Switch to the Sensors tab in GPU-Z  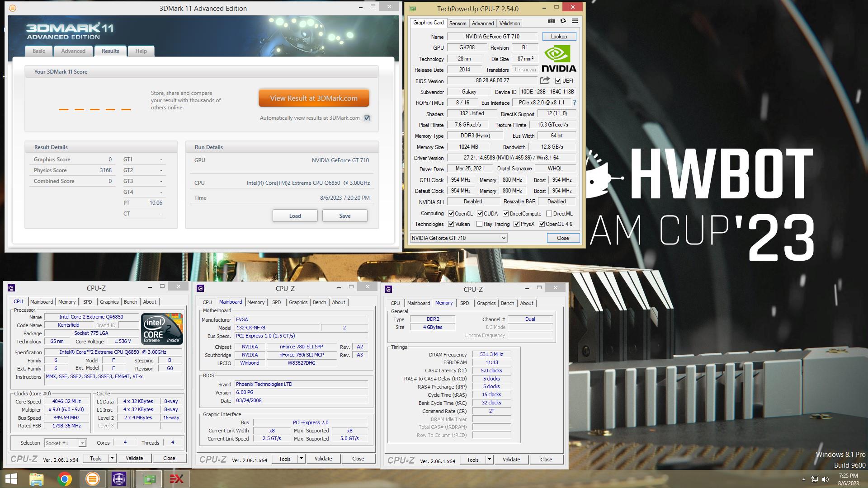coord(458,23)
